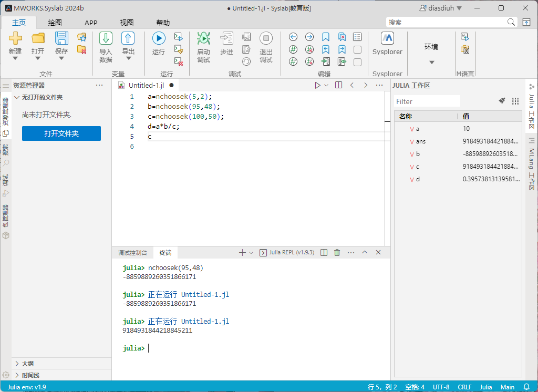Switch to the 绘图 ribbon tab
538x392 pixels.
55,23
